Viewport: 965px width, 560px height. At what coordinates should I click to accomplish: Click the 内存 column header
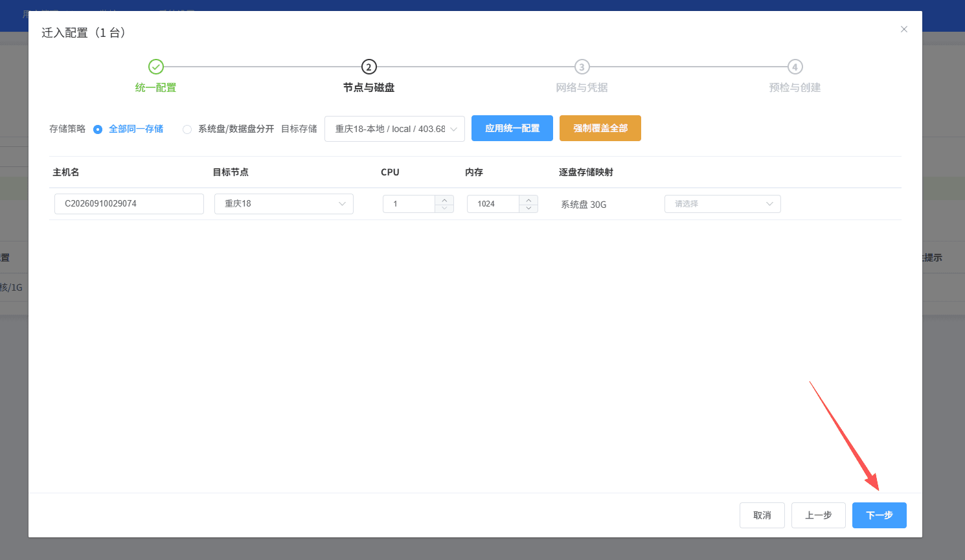474,172
